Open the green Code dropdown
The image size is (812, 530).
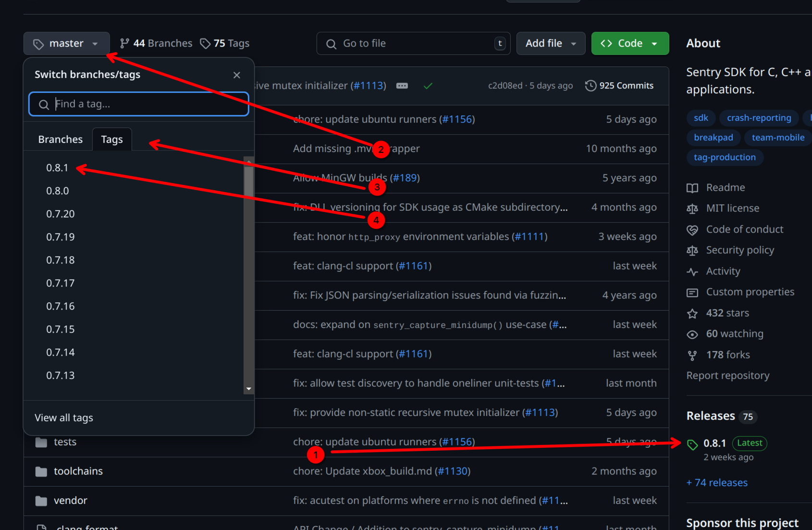(629, 43)
